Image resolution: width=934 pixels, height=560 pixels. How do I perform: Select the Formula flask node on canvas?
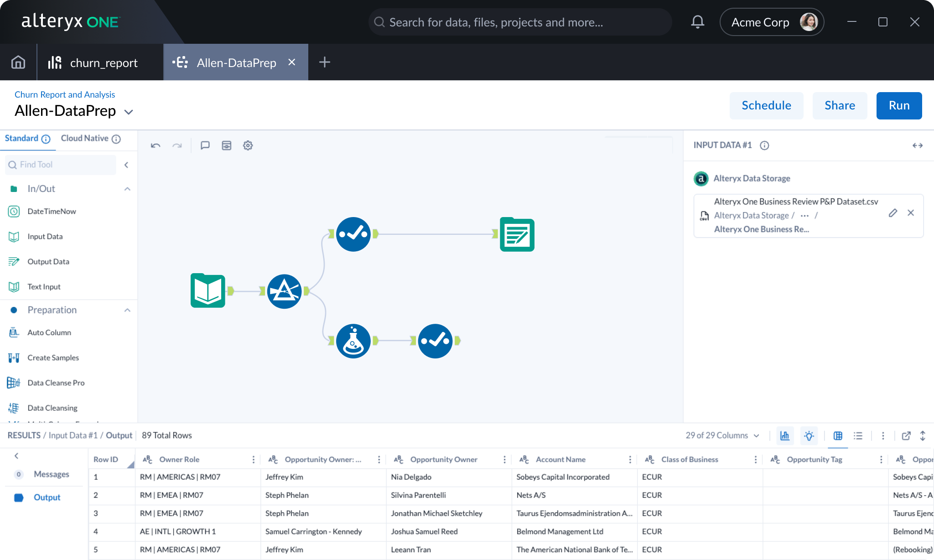[353, 341]
